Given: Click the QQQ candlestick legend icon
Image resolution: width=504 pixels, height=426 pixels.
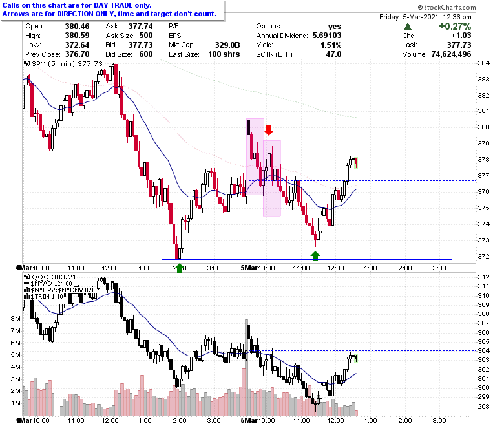Looking at the screenshot, I should click(27, 277).
